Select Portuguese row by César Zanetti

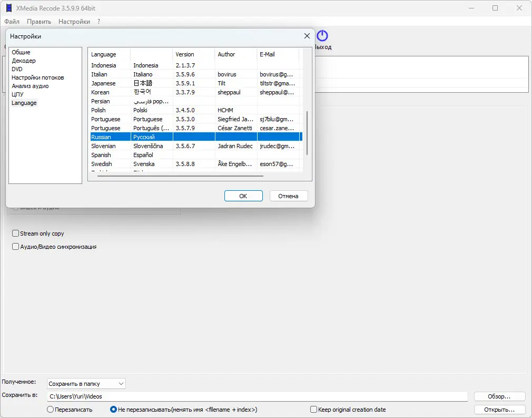195,128
